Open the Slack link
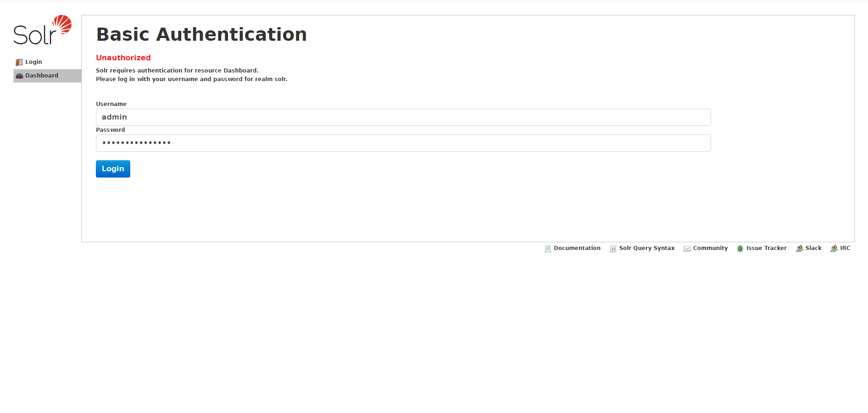868x413 pixels. (813, 248)
